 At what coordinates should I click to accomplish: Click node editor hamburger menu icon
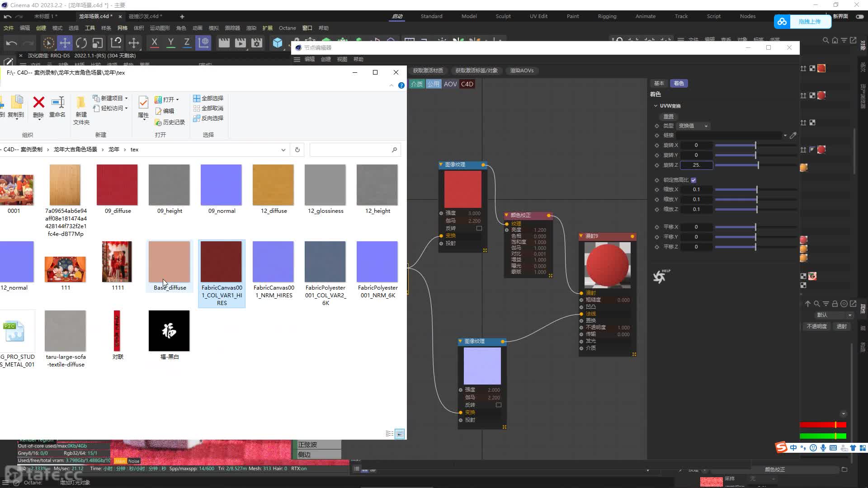[297, 59]
